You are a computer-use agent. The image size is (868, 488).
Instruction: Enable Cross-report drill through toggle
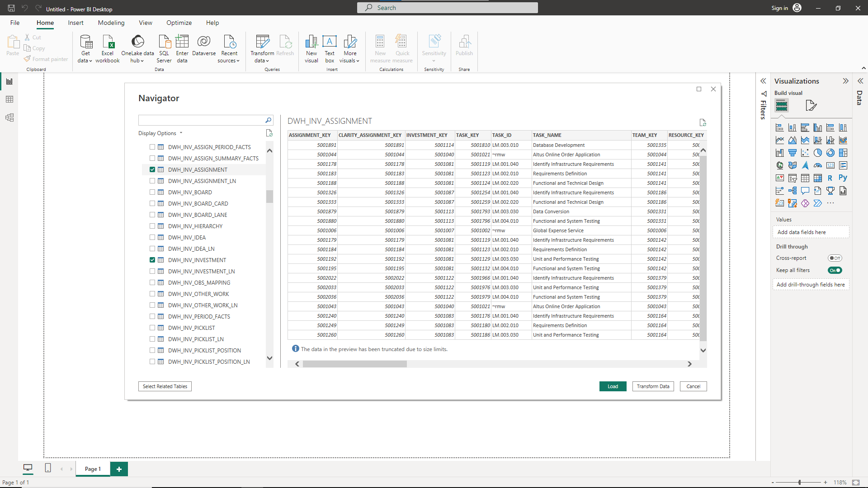835,258
